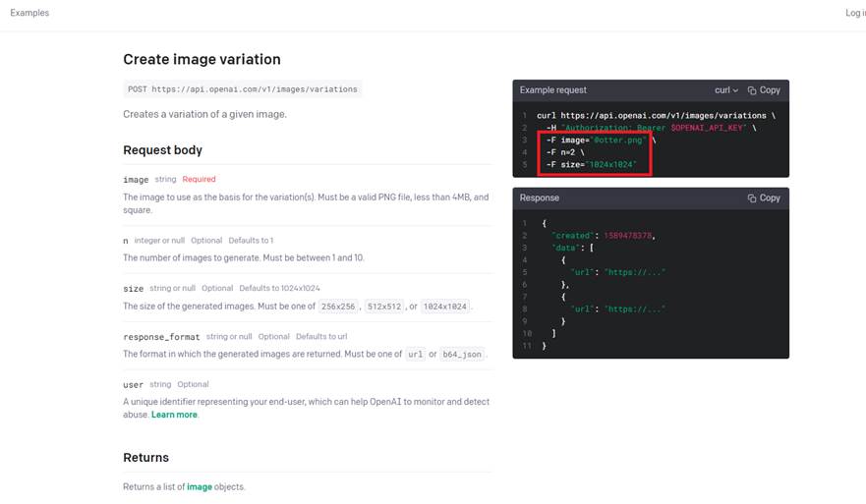Click the 512x512 size code tag

click(x=384, y=307)
